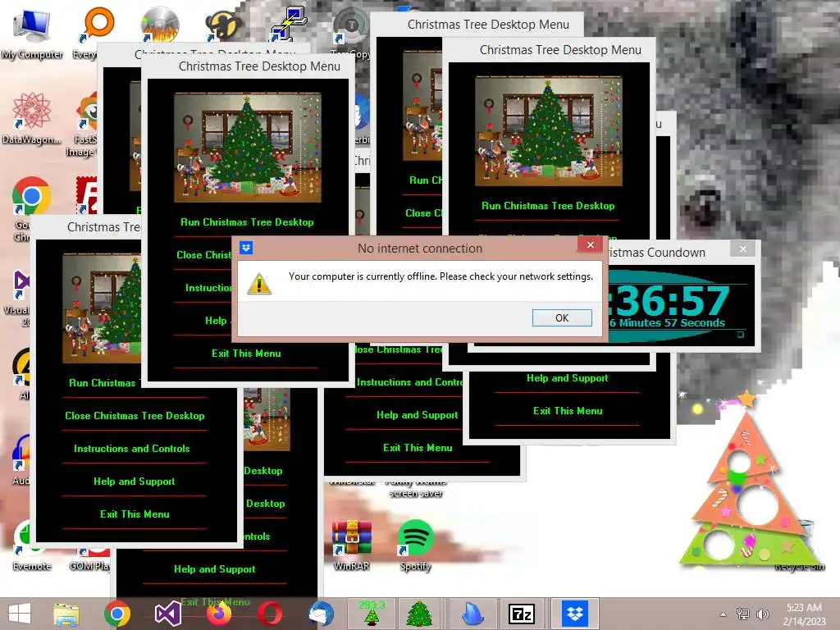Open network status in the system tray
Screen dimensions: 840x630
742,614
